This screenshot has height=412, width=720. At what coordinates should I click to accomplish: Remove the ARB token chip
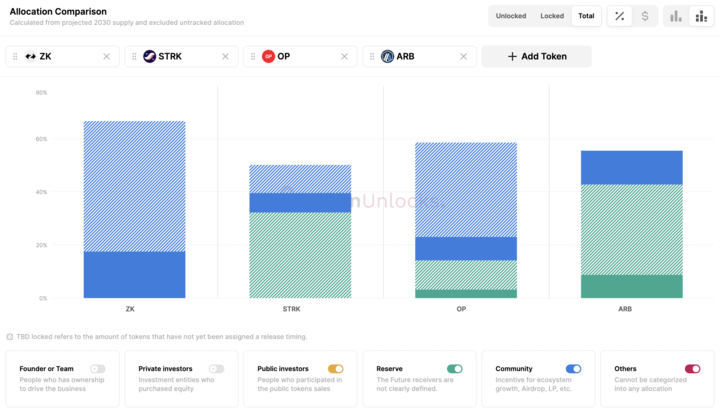[463, 56]
